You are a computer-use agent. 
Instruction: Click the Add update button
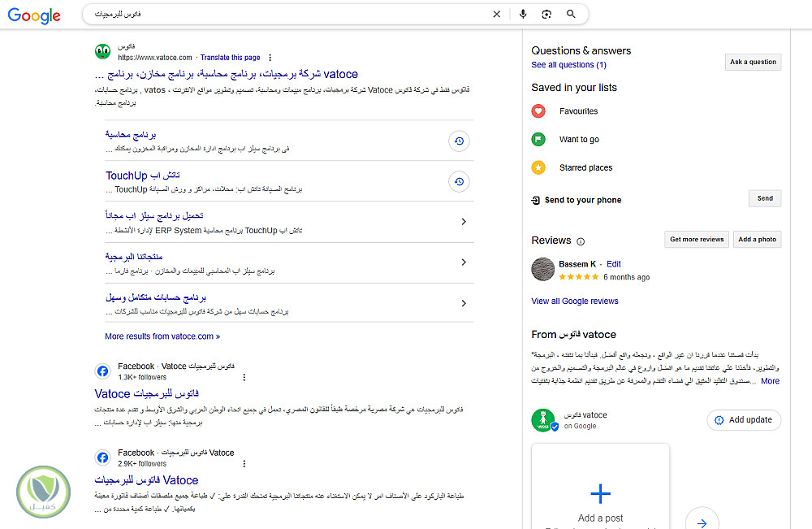click(744, 420)
